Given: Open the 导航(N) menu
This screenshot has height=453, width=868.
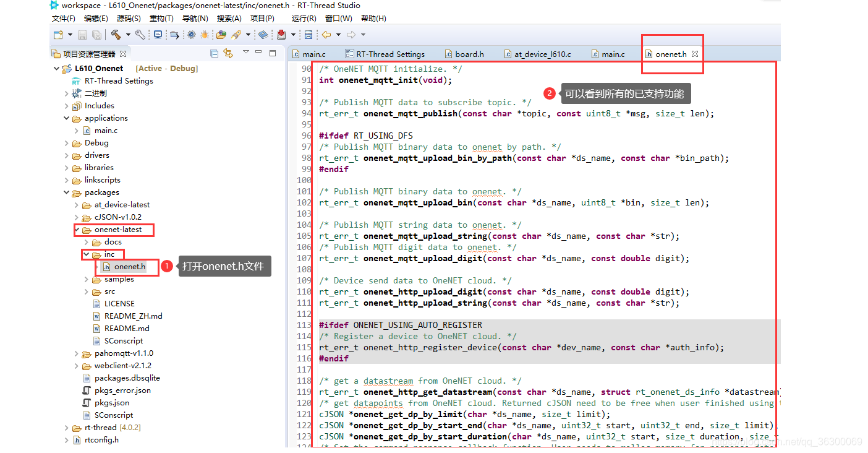Looking at the screenshot, I should point(195,19).
